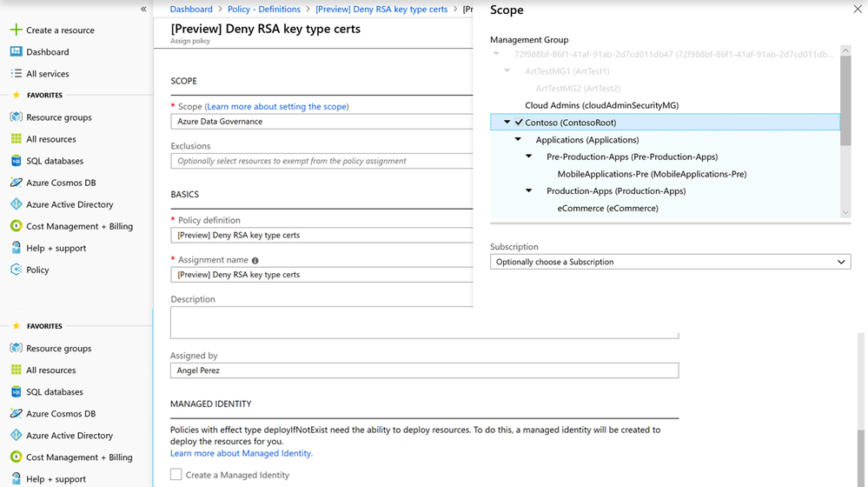This screenshot has height=487, width=868.
Task: Collapse the sidebar with the double chevron
Action: tap(143, 9)
